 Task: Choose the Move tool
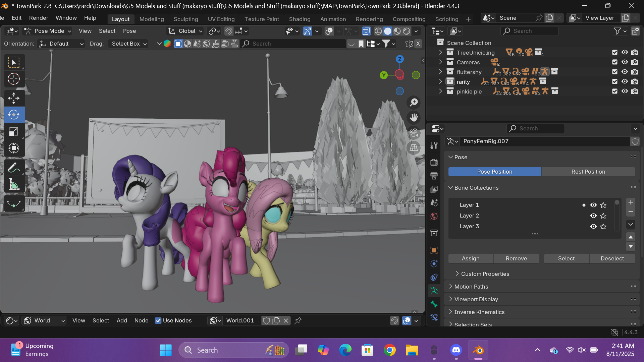click(14, 98)
